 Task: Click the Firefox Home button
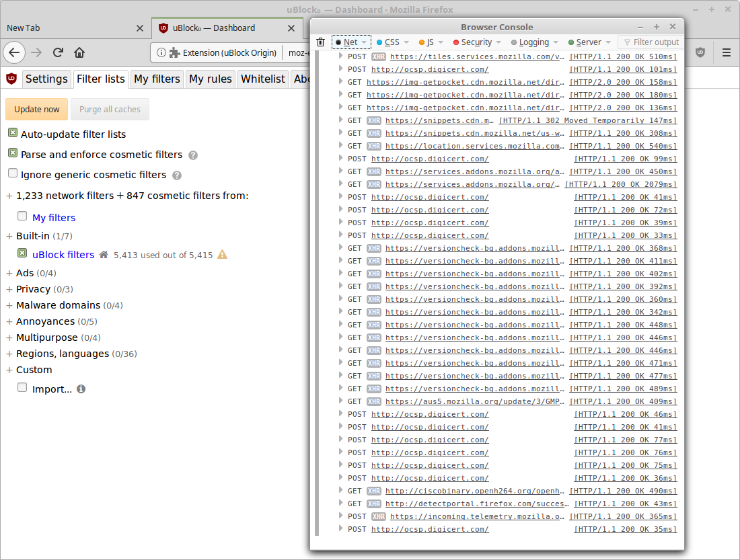click(79, 52)
